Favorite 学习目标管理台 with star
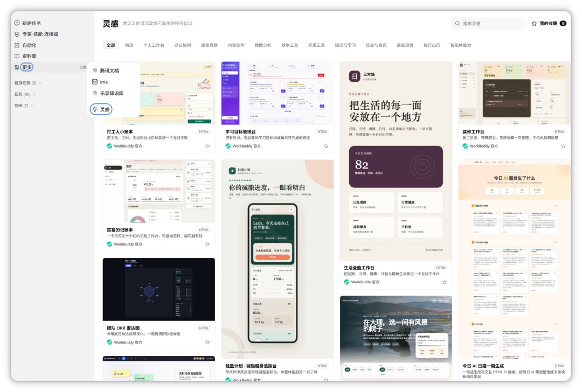 326,146
